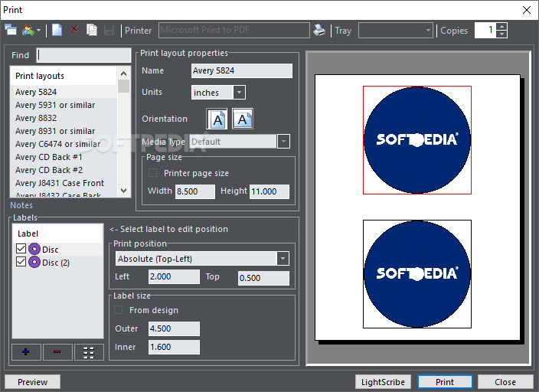The image size is (539, 392).
Task: Click the Microsoft Print to PDF printer field
Action: (x=234, y=31)
